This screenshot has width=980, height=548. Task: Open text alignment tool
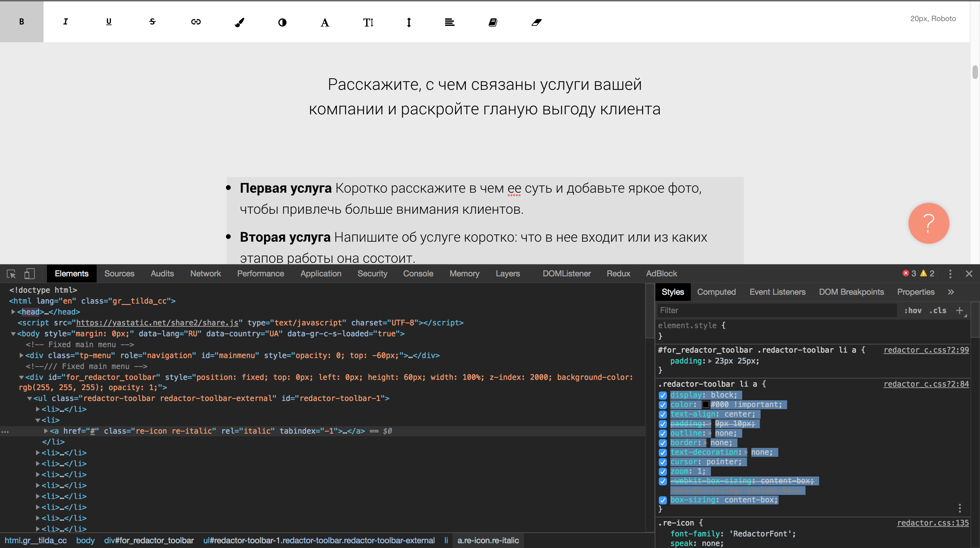point(449,22)
